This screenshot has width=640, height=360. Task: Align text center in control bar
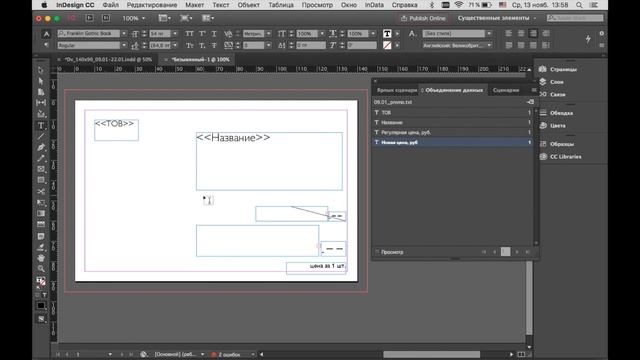521,33
